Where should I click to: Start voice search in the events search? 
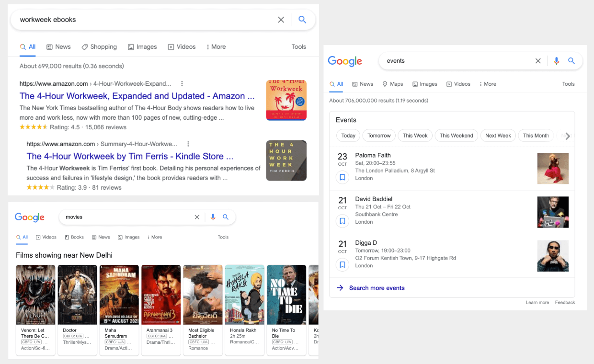click(556, 61)
